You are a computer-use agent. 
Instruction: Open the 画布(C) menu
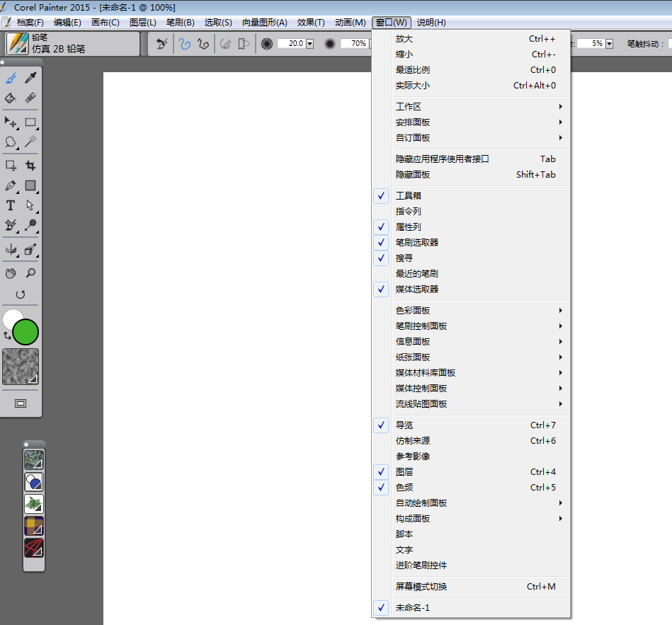[x=105, y=22]
